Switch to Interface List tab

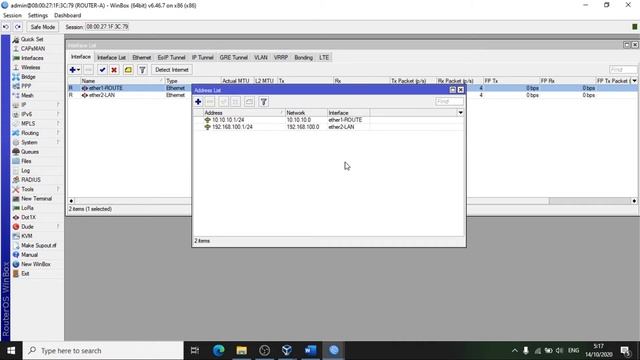tap(111, 58)
